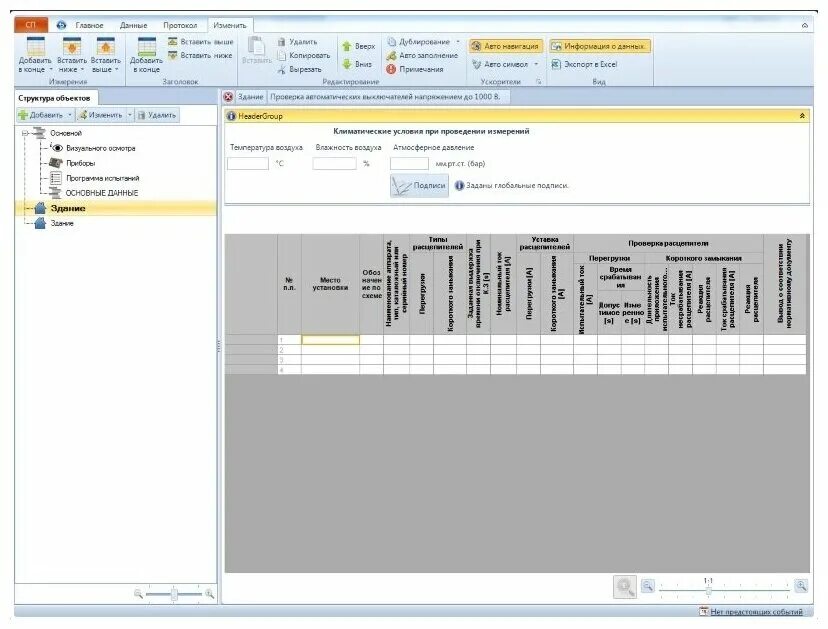Image resolution: width=828 pixels, height=629 pixels.
Task: Click Атмосферное давление input field
Action: (409, 164)
